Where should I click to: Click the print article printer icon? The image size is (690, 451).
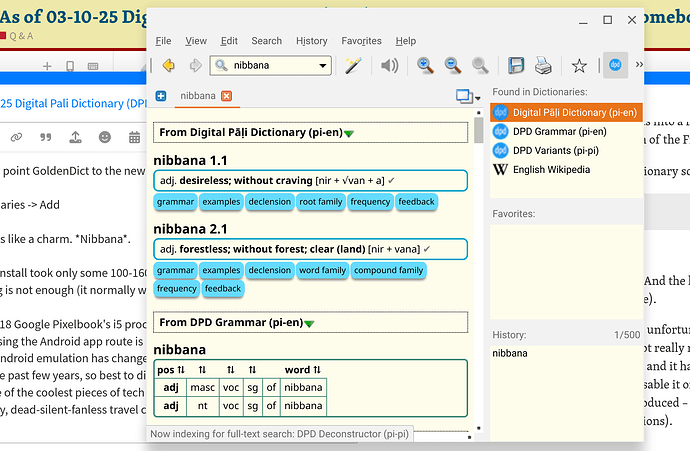click(543, 66)
